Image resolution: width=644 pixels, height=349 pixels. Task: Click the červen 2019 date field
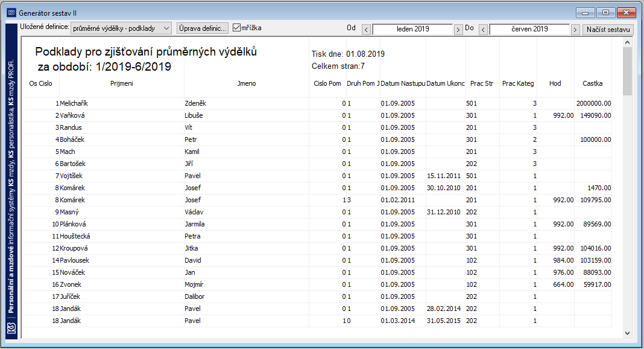[x=529, y=29]
